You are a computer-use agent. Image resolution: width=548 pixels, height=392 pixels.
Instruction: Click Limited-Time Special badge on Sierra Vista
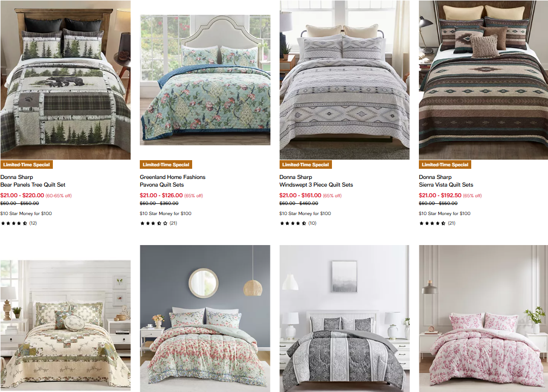tap(445, 165)
